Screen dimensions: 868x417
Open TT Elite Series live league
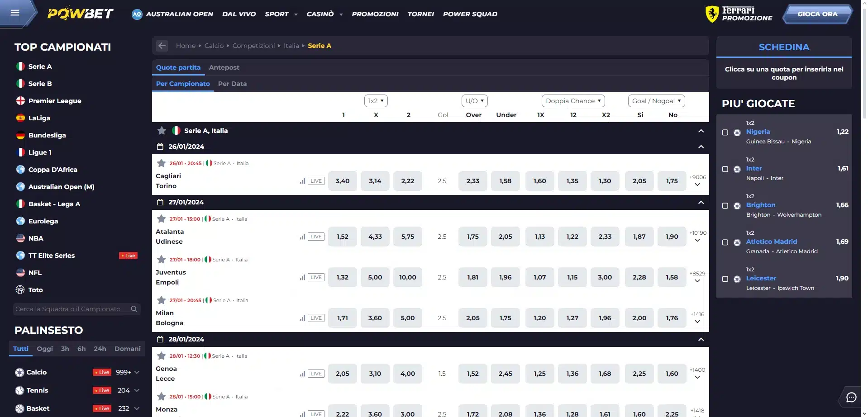(x=52, y=256)
